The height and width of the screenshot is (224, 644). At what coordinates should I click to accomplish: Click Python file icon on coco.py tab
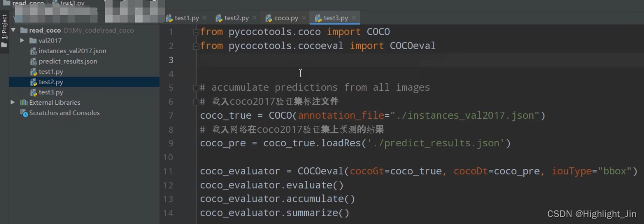tap(268, 18)
